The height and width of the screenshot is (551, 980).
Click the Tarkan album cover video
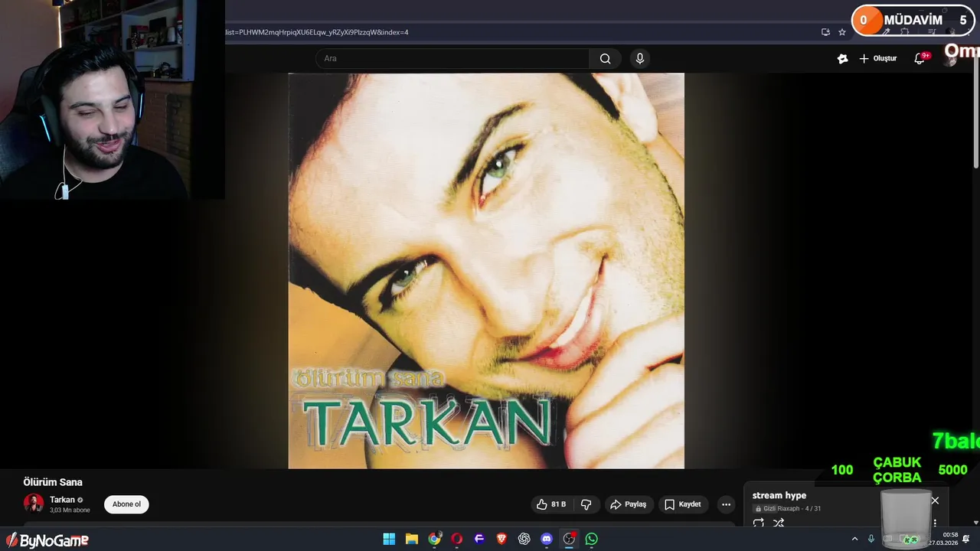tap(486, 271)
